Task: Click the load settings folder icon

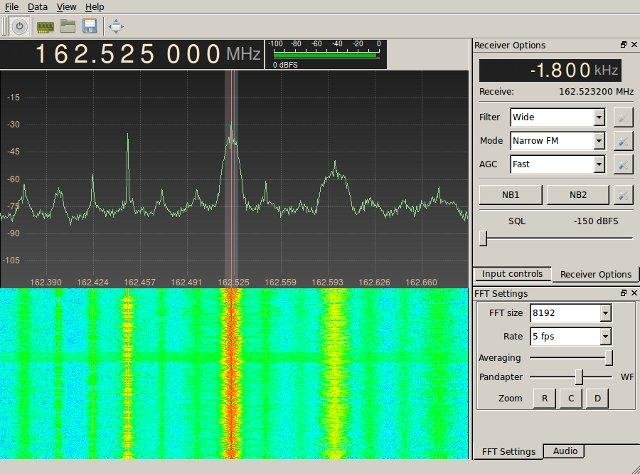Action: [x=68, y=26]
